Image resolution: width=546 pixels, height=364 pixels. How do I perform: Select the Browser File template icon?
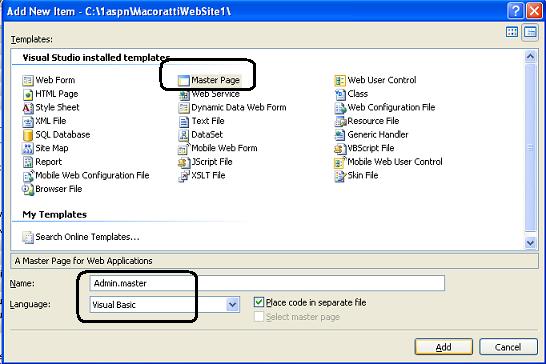(x=28, y=189)
